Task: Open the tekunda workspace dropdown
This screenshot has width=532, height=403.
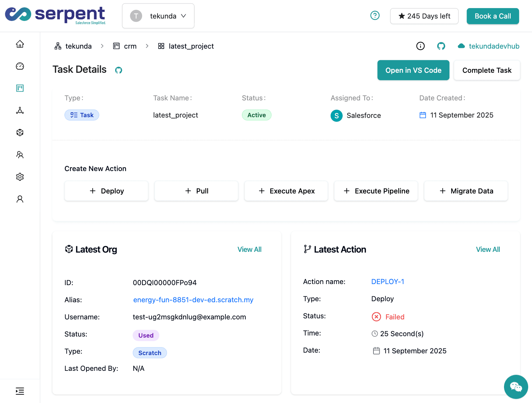Action: [x=158, y=16]
